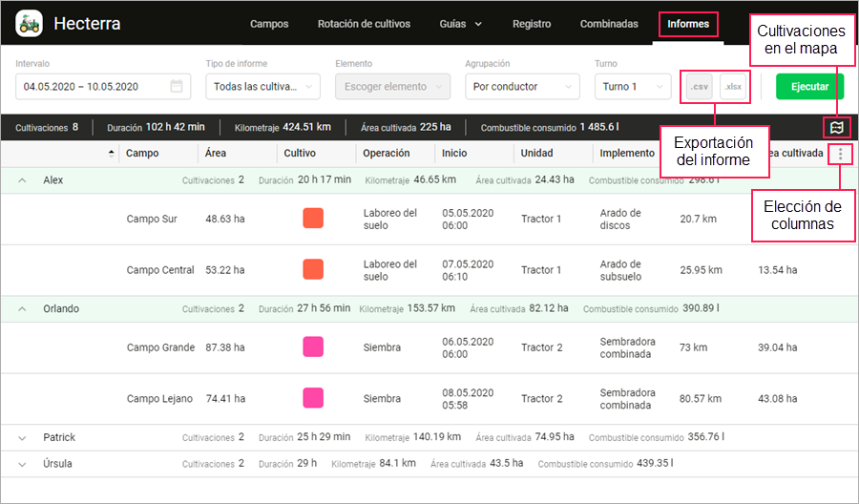
Task: Click the 80.57 km mileage value
Action: click(701, 398)
